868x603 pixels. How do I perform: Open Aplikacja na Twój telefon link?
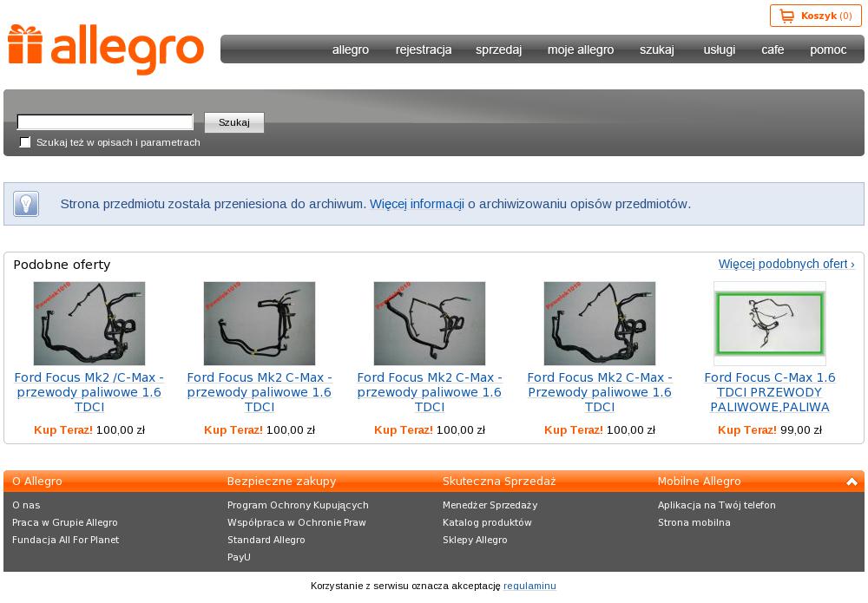[717, 505]
